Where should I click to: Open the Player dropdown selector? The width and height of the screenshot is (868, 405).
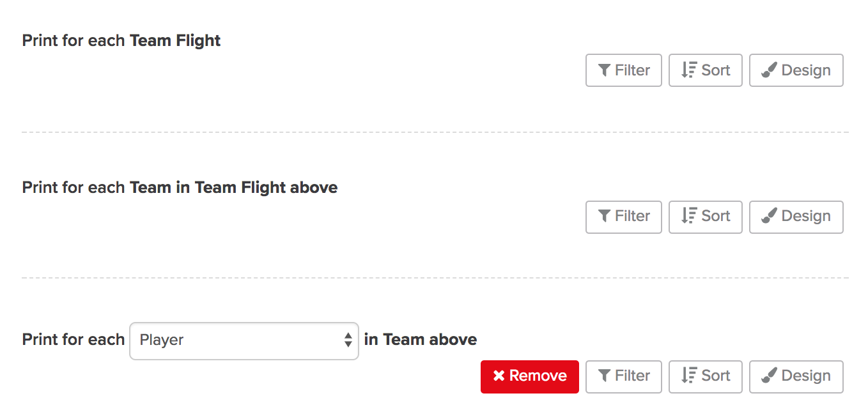(x=244, y=340)
